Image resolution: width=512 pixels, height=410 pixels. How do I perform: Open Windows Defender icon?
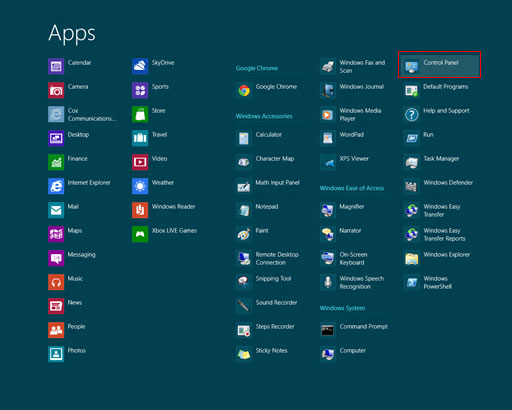tap(412, 186)
